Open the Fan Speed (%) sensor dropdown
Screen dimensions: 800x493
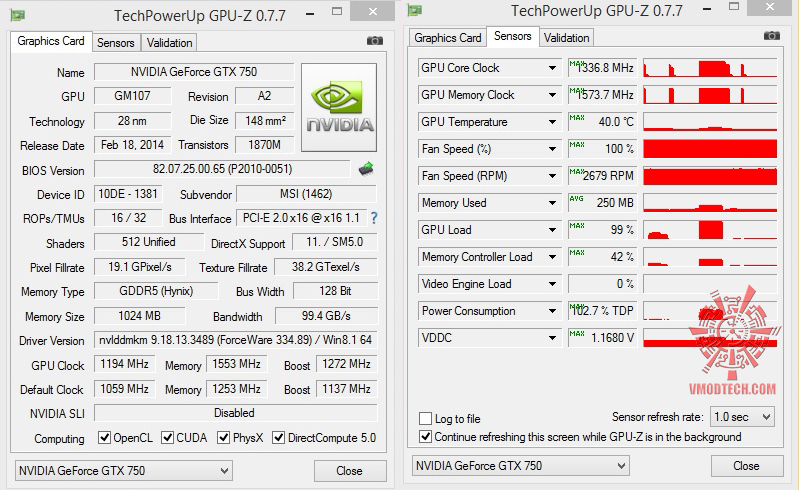552,149
